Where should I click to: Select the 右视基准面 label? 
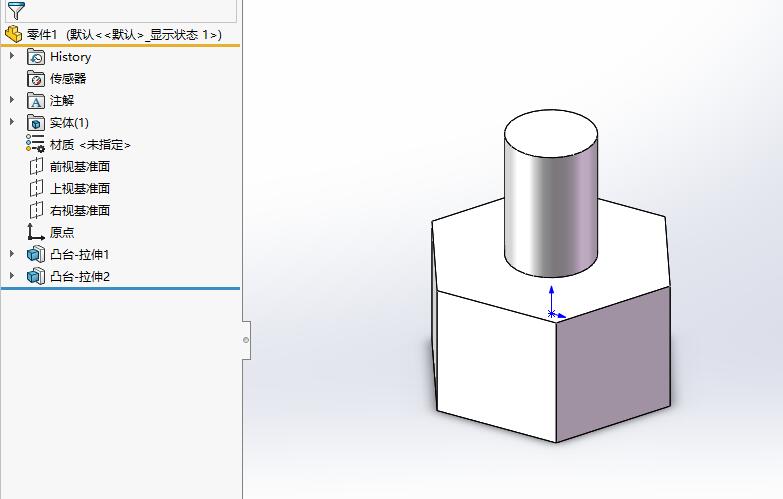pyautogui.click(x=80, y=211)
